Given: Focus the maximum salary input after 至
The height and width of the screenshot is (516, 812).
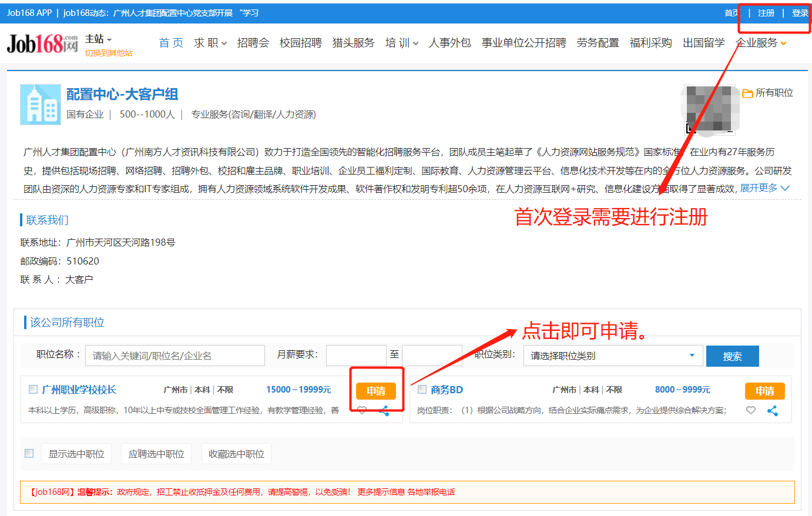Looking at the screenshot, I should click(432, 356).
